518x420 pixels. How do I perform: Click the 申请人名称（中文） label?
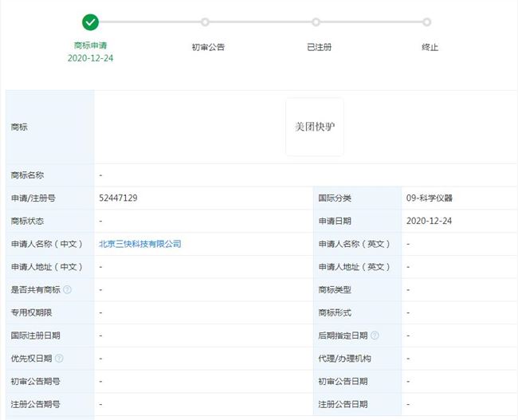click(46, 244)
